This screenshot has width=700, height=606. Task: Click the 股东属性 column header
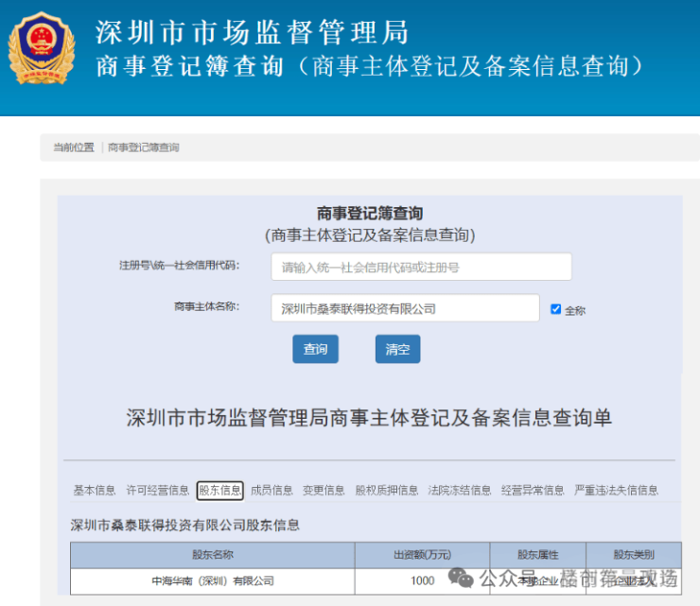click(538, 555)
